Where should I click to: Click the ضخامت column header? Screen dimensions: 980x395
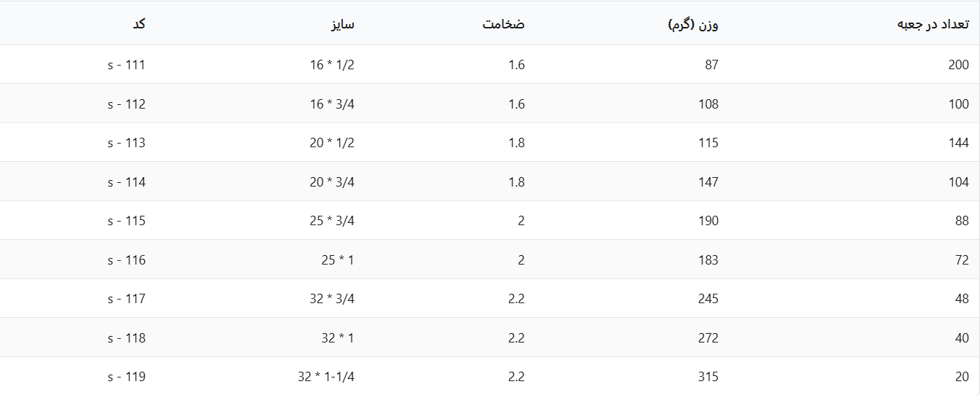(x=503, y=24)
